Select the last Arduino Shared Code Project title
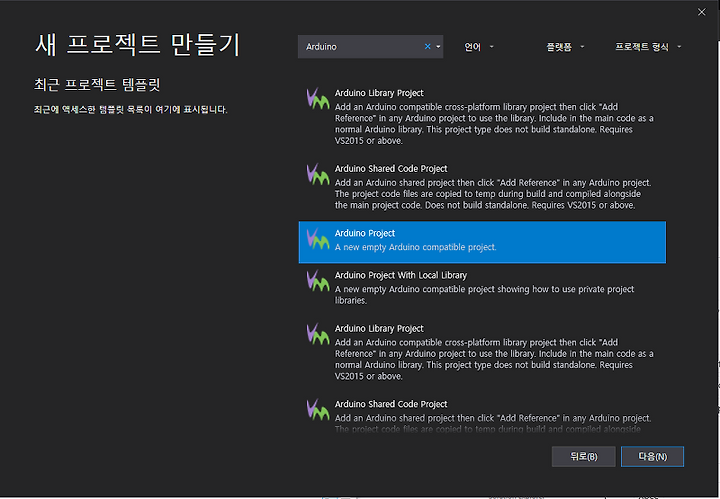720x499 pixels. click(x=391, y=404)
